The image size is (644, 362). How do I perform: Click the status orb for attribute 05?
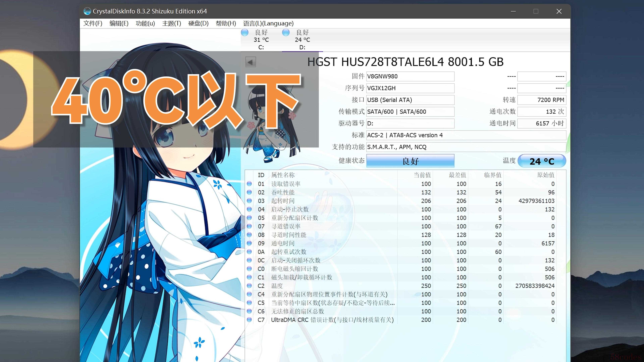(249, 218)
